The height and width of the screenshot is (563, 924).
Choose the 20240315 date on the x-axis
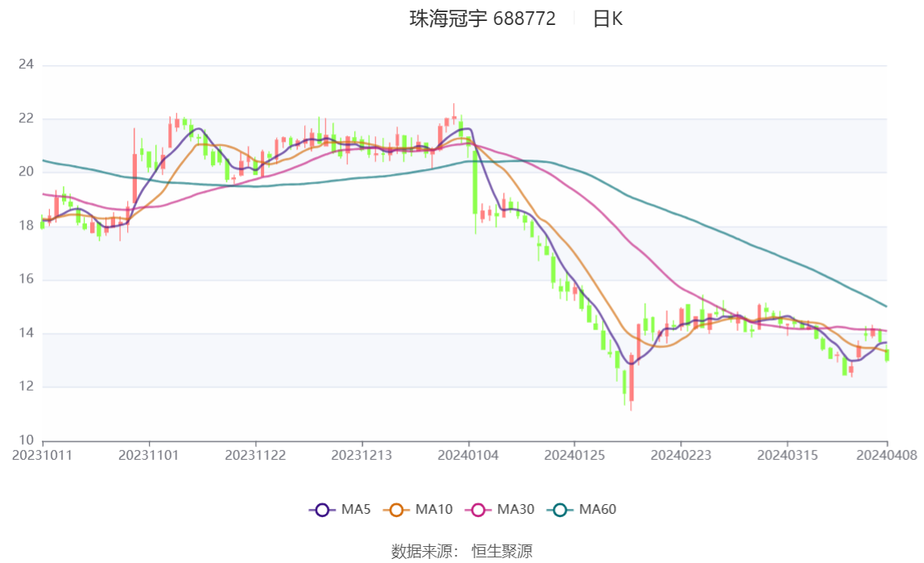tap(786, 455)
